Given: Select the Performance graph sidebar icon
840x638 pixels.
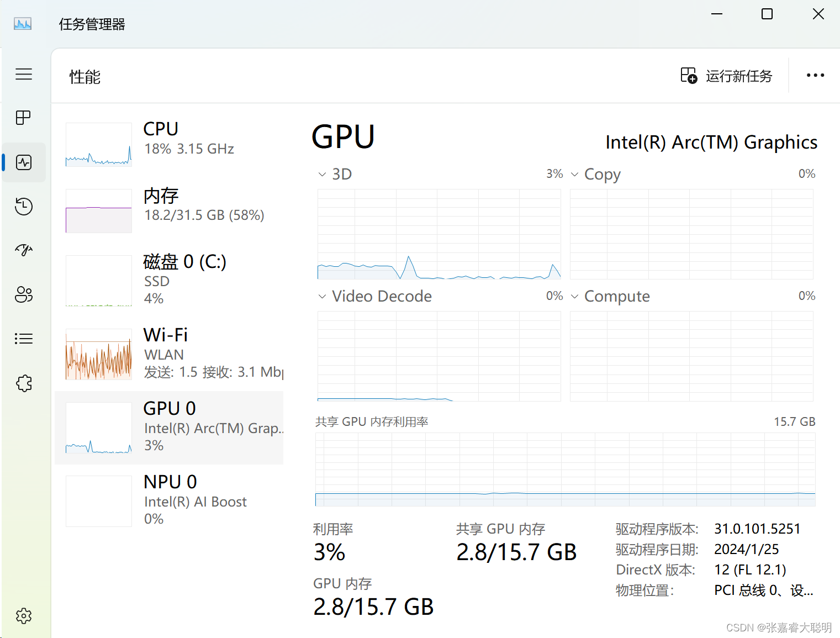Looking at the screenshot, I should pyautogui.click(x=23, y=162).
